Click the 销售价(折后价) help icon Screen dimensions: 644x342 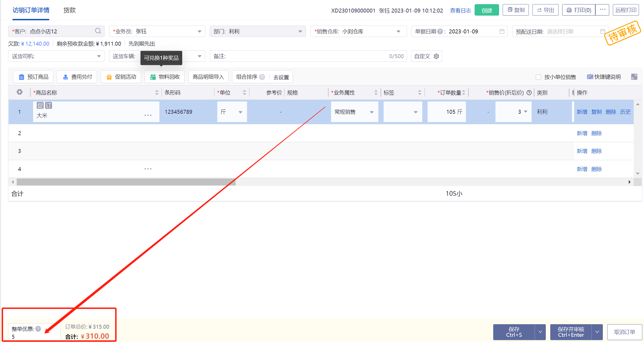click(x=529, y=93)
